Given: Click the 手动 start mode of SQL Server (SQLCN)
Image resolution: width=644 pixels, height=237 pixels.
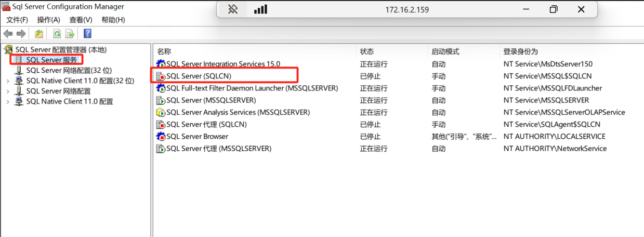Looking at the screenshot, I should click(438, 76).
